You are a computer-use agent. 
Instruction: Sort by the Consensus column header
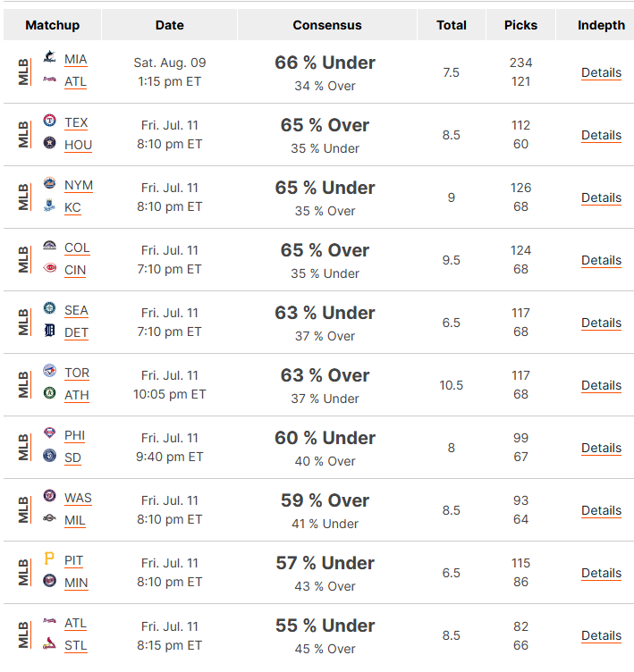tap(327, 25)
